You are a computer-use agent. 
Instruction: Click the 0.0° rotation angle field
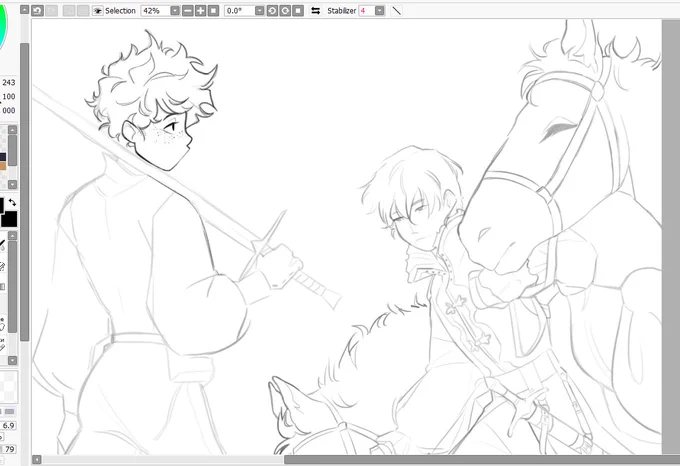click(239, 11)
